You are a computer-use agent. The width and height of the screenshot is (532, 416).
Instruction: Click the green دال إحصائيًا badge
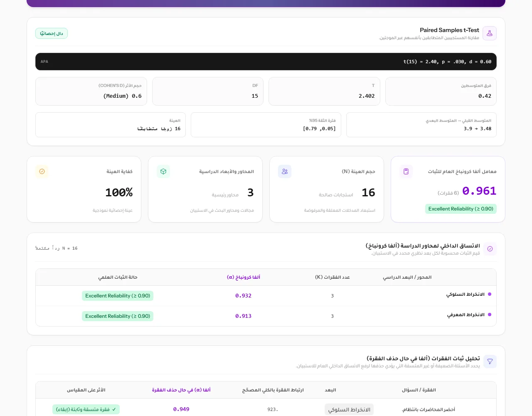tap(52, 33)
